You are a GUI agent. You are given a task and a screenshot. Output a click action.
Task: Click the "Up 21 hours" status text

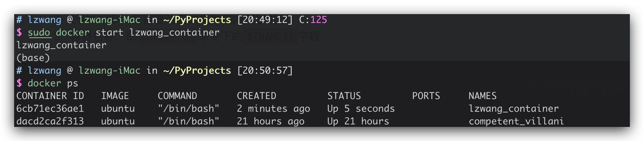coord(358,121)
